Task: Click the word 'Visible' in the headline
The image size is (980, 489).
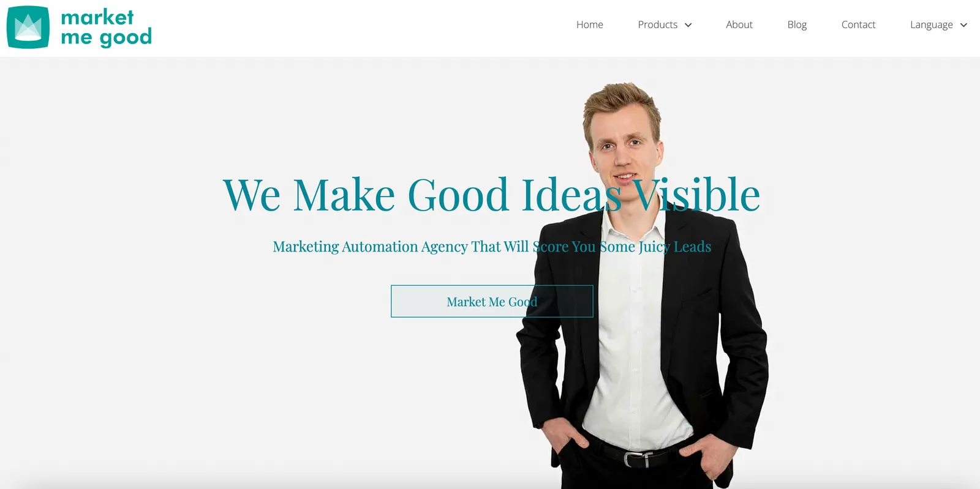Action: [697, 195]
